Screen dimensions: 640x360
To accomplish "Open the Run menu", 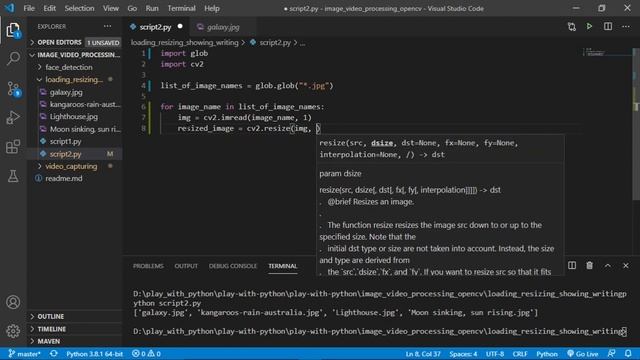I will coord(152,8).
